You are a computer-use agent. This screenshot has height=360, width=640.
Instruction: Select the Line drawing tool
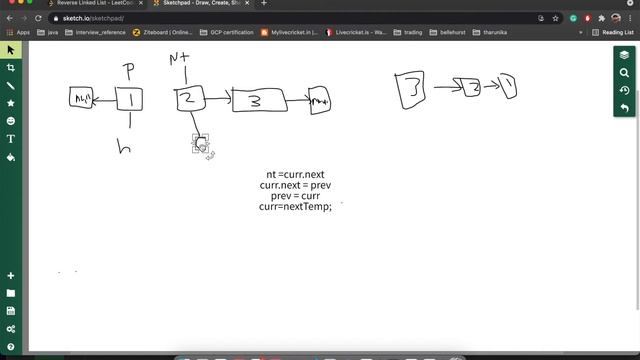pyautogui.click(x=11, y=86)
